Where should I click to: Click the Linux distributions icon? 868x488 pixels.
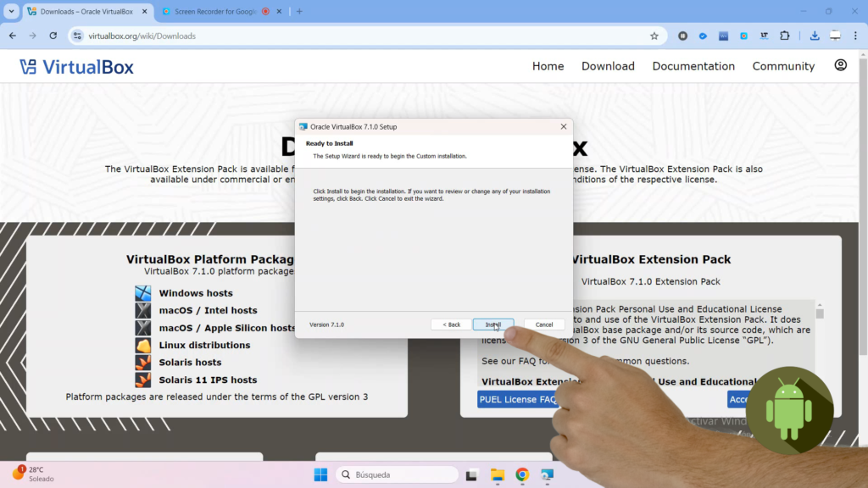pos(143,346)
